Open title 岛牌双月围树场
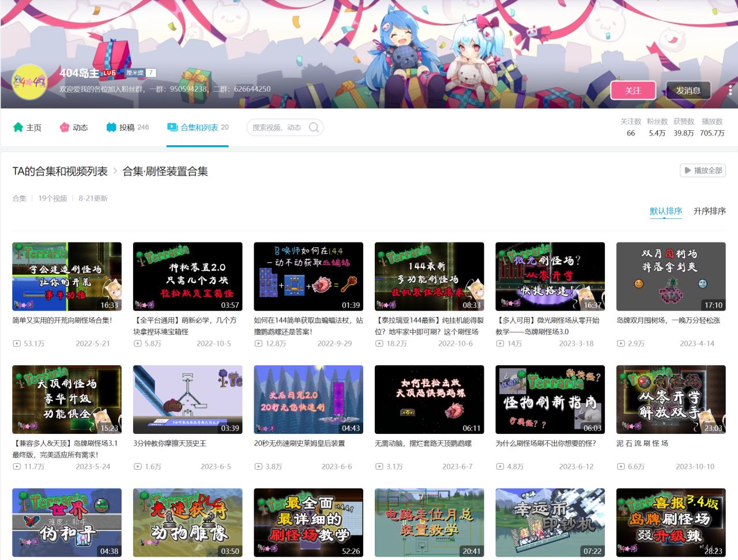The image size is (738, 560). pyautogui.click(x=668, y=320)
